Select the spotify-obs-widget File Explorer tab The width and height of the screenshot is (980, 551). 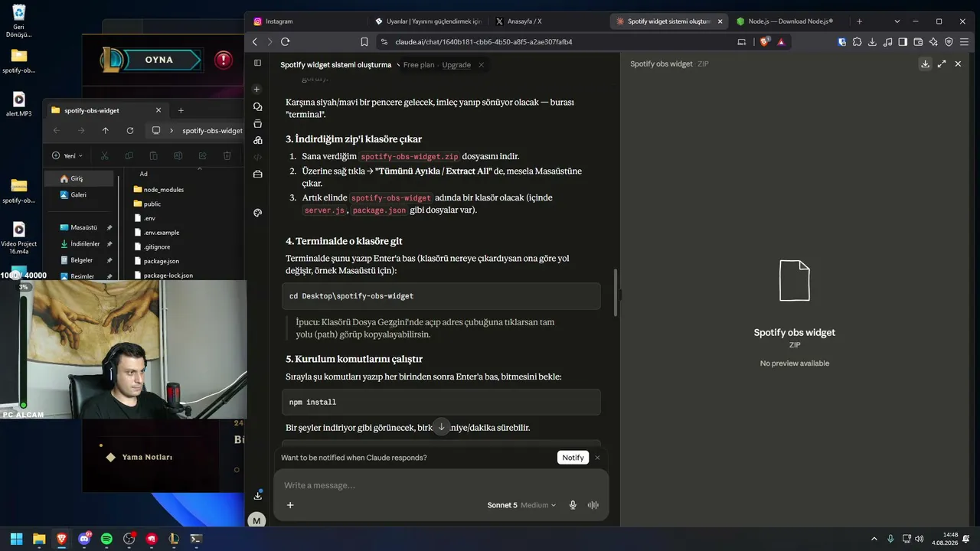(x=106, y=110)
